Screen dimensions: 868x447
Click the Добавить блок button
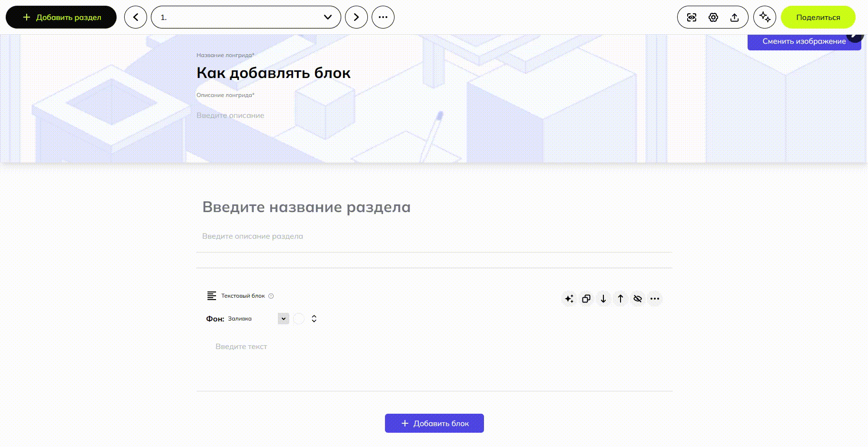click(x=434, y=423)
